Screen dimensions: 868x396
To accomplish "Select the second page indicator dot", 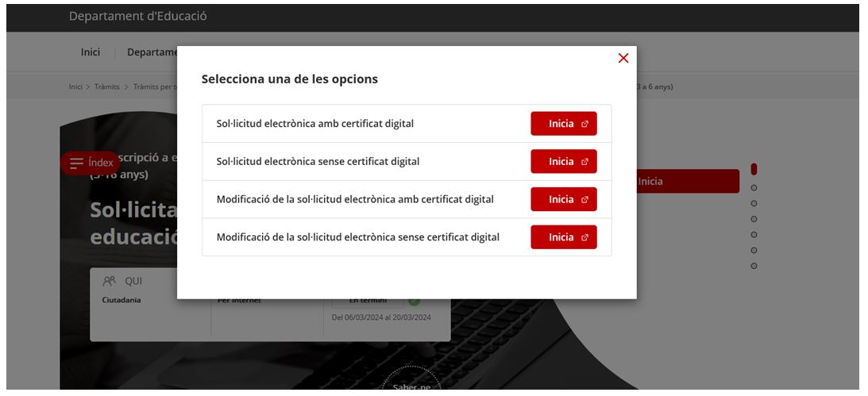I will 754,187.
